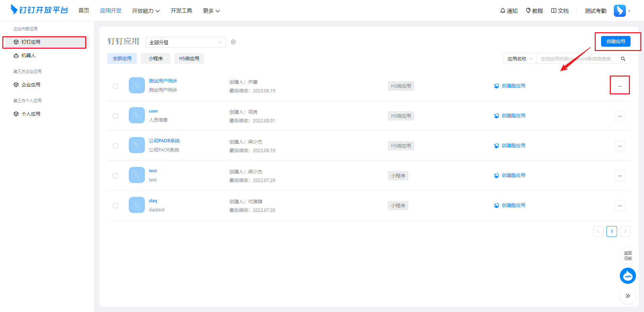Expand the account dropdown arrow beside avatar
Screen dimensions: 644x312
pyautogui.click(x=629, y=11)
